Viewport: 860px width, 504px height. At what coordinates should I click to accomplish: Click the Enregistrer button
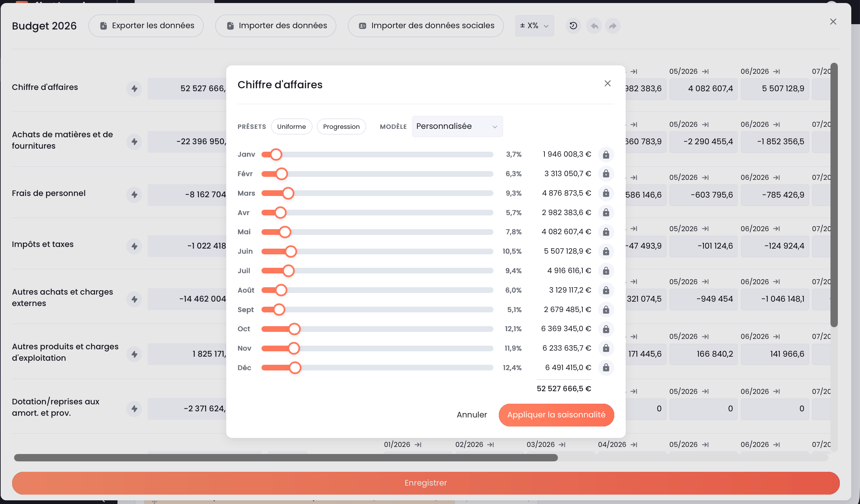pyautogui.click(x=426, y=483)
